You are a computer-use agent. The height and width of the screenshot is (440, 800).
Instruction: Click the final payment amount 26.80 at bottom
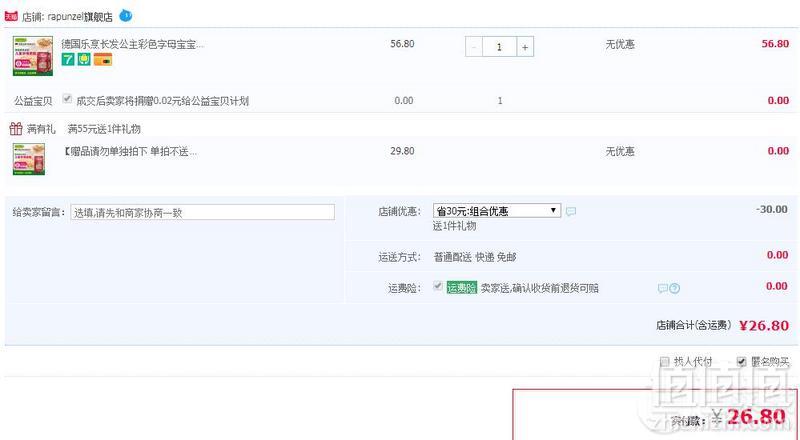756,417
